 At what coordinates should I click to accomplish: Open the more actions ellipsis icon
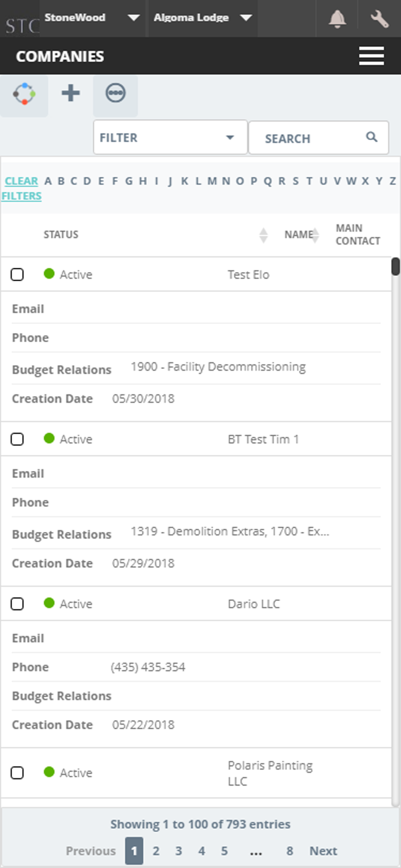pos(116,93)
